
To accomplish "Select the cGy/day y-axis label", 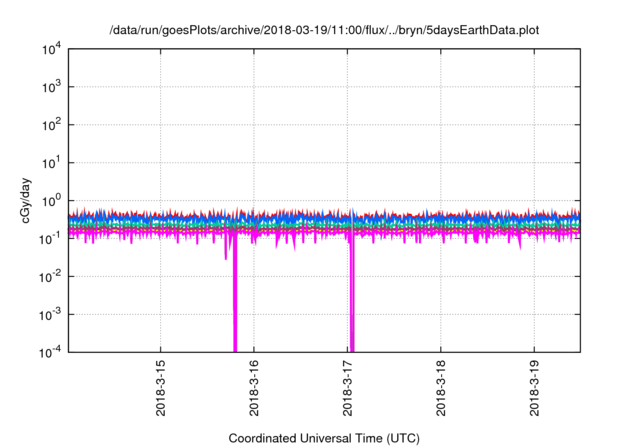I will point(25,200).
